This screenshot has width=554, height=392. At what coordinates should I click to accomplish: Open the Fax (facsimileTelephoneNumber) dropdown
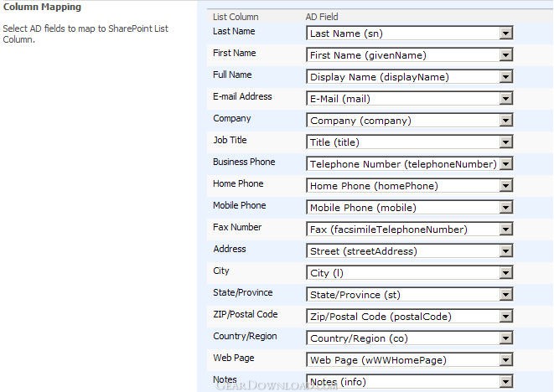(x=410, y=230)
